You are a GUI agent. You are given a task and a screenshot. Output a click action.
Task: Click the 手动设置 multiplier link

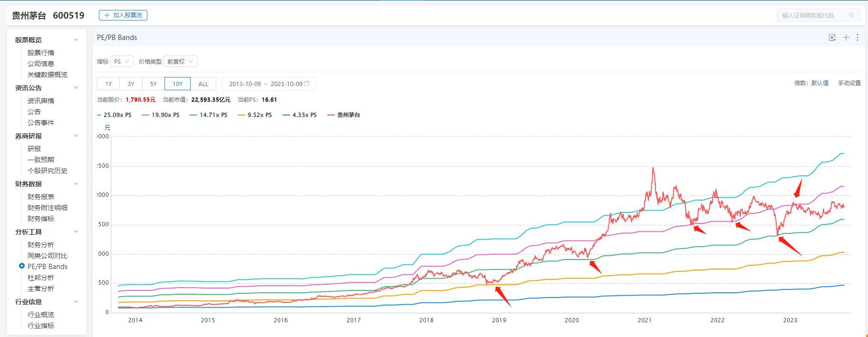[849, 83]
